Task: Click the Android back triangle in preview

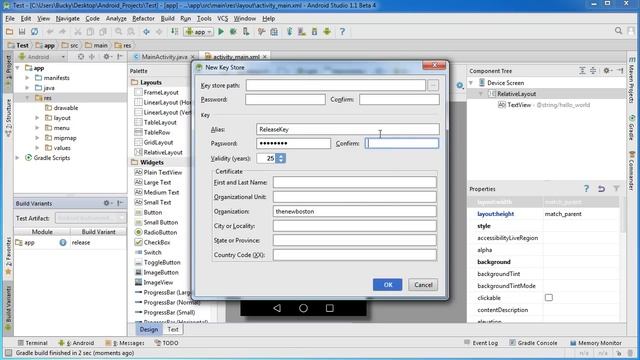Action: click(277, 308)
